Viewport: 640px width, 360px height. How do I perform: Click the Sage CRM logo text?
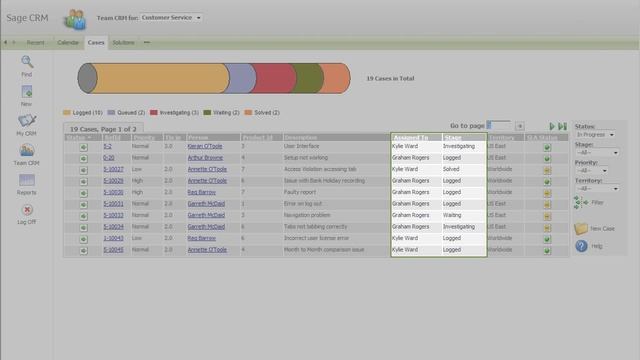point(27,18)
